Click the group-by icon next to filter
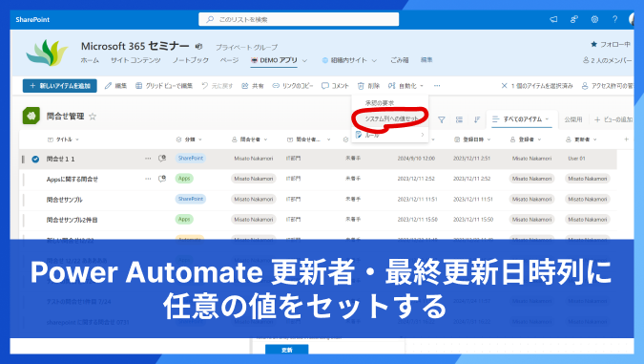The height and width of the screenshot is (364, 644). pyautogui.click(x=459, y=119)
